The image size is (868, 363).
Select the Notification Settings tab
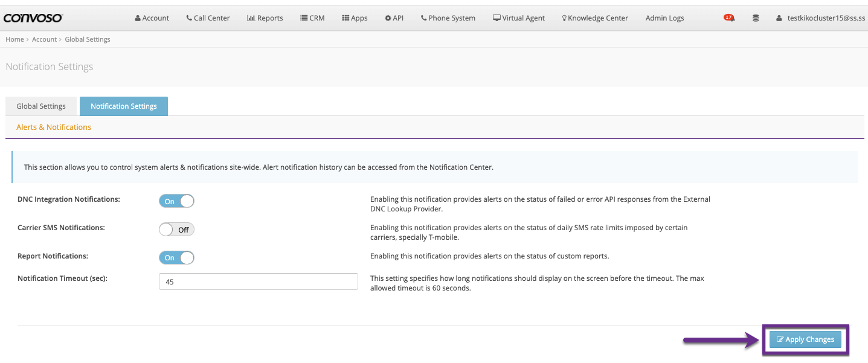click(x=124, y=106)
